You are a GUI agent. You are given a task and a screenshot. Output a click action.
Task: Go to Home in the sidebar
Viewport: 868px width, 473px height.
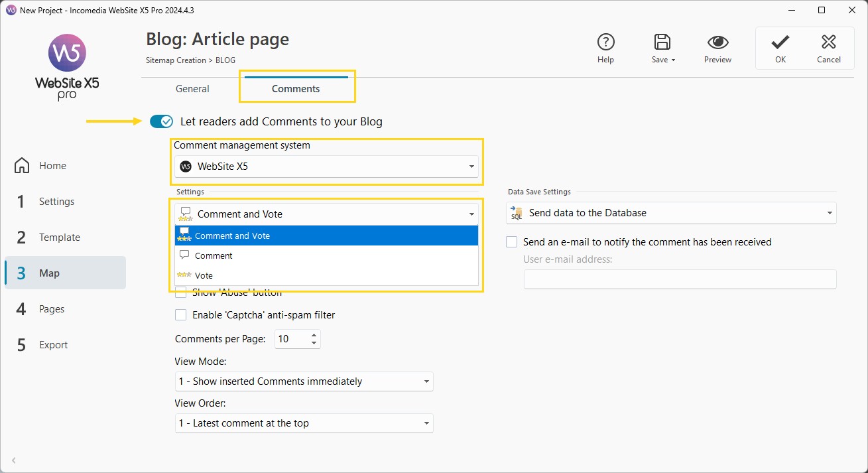point(65,166)
